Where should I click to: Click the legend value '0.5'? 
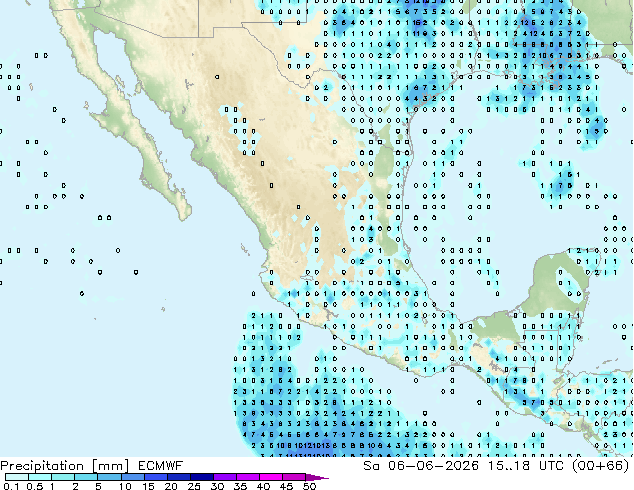[35, 486]
